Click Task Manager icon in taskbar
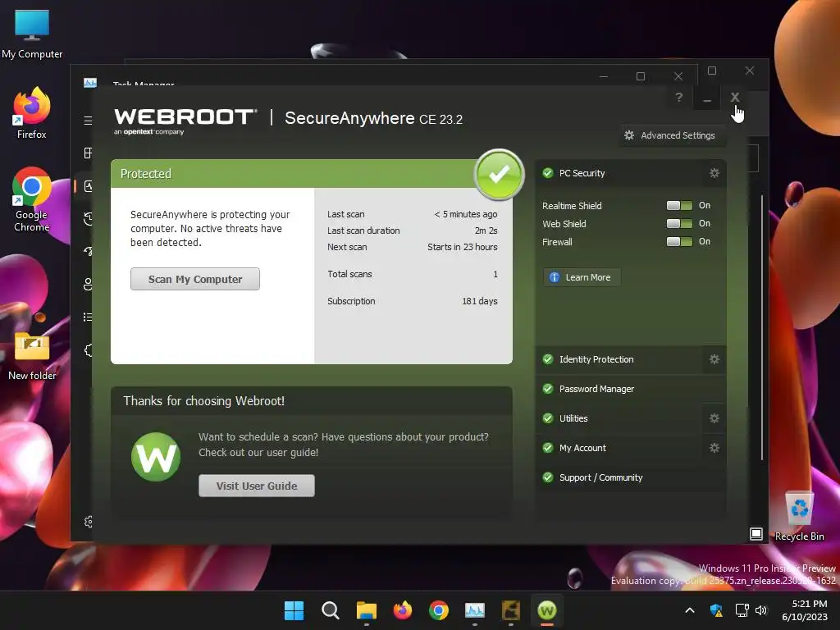The width and height of the screenshot is (840, 630). click(475, 610)
